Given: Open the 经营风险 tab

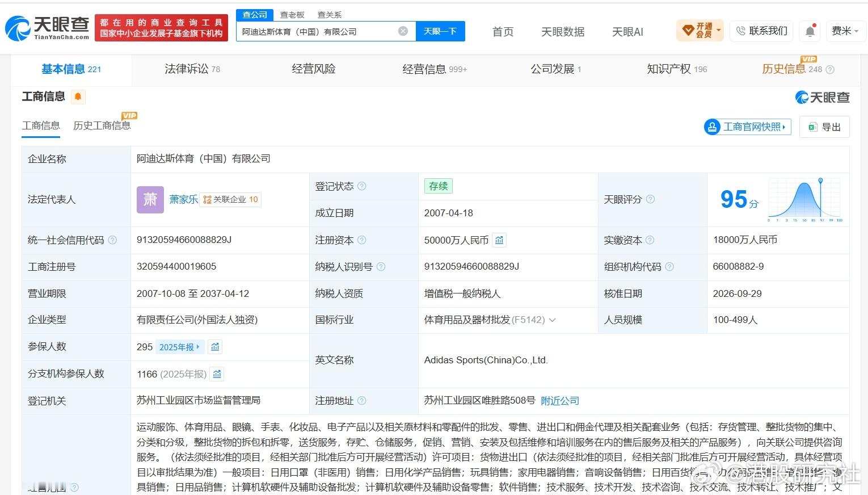Looking at the screenshot, I should pos(314,69).
